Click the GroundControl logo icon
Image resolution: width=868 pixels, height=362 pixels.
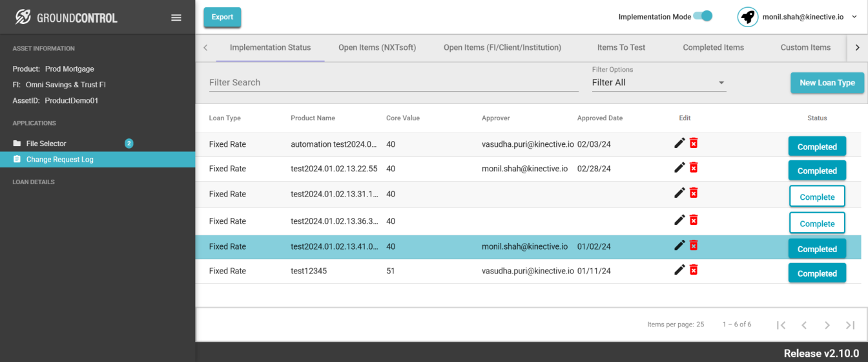(x=23, y=17)
